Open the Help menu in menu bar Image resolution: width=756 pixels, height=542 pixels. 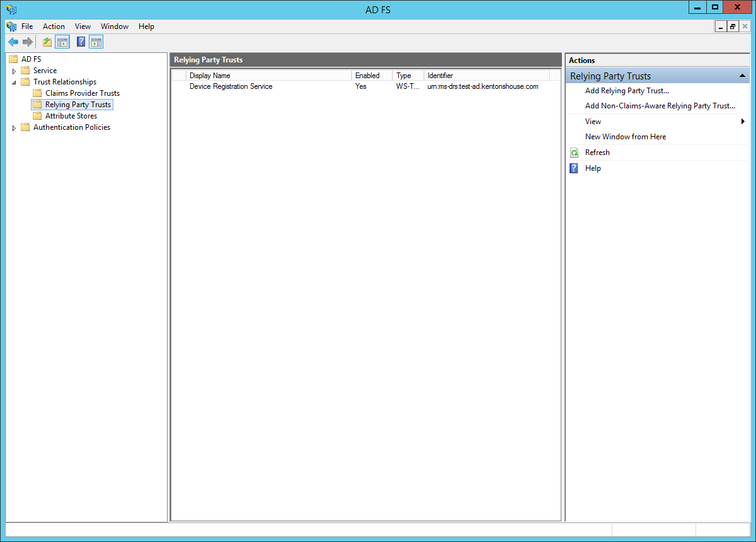tap(146, 26)
